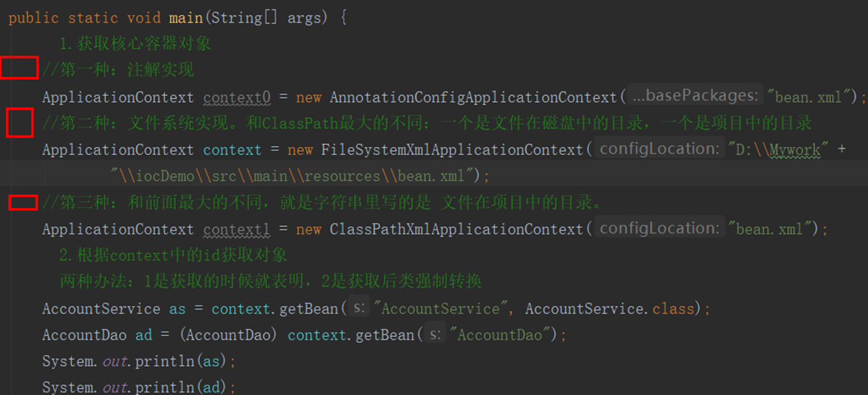This screenshot has height=395, width=868.
Task: Click the //第二种 file system comment
Action: [x=427, y=123]
